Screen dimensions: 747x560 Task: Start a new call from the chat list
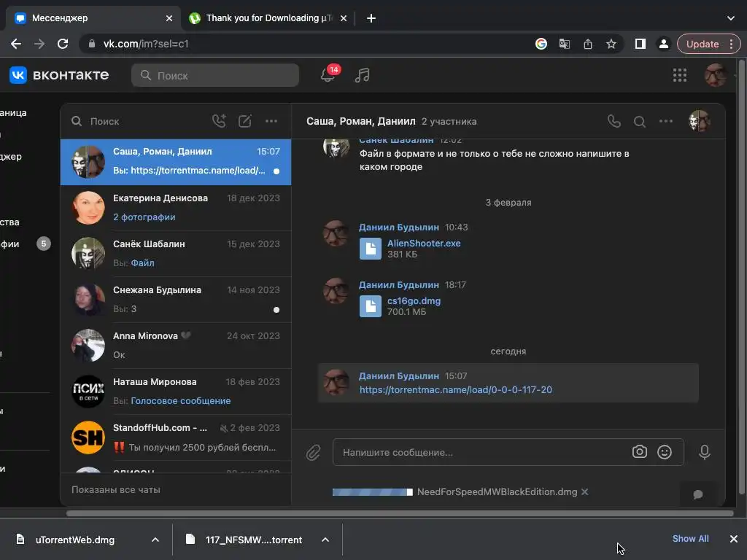[219, 121]
